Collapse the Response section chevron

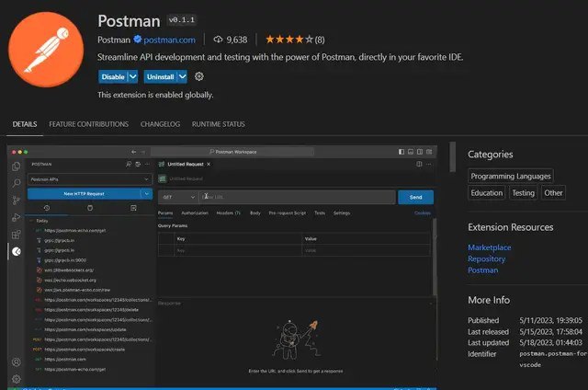430,304
